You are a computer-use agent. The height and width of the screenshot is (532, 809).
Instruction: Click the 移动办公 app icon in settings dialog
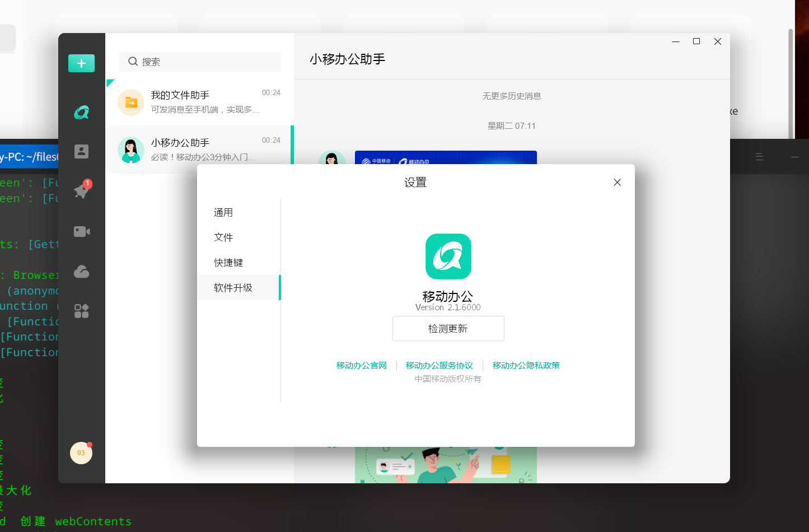click(447, 256)
